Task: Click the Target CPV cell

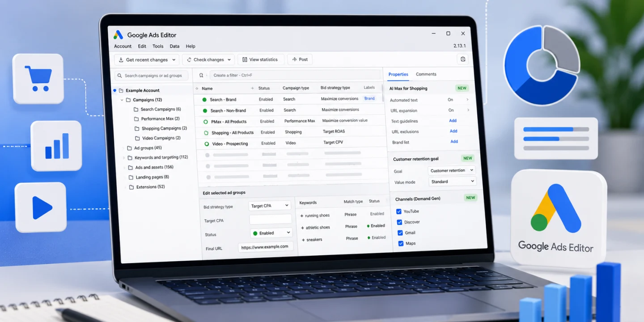Action: tap(333, 142)
